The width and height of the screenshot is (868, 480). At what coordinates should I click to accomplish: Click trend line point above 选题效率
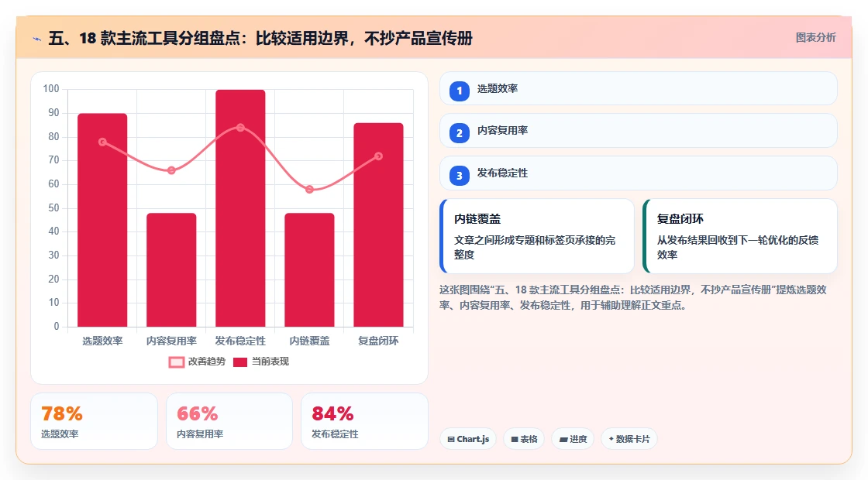(x=102, y=142)
